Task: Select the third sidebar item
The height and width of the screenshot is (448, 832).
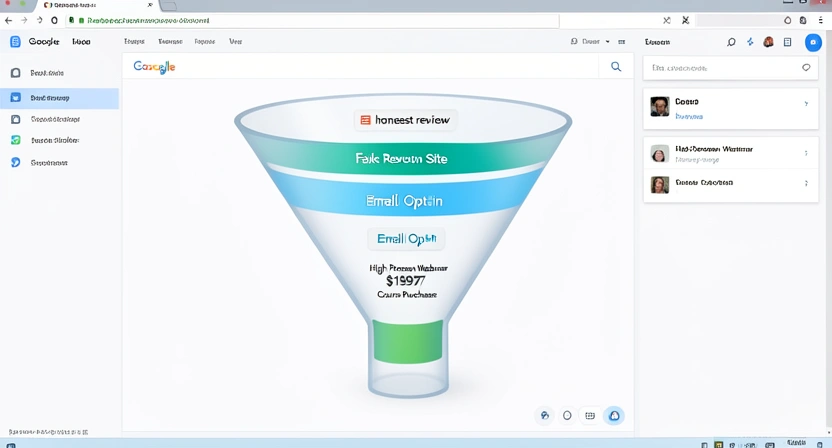Action: click(59, 119)
